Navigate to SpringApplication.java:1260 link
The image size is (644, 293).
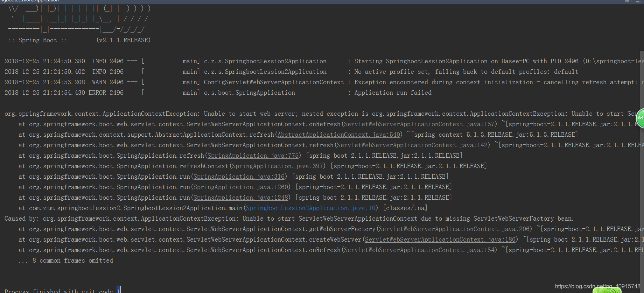[x=240, y=187]
